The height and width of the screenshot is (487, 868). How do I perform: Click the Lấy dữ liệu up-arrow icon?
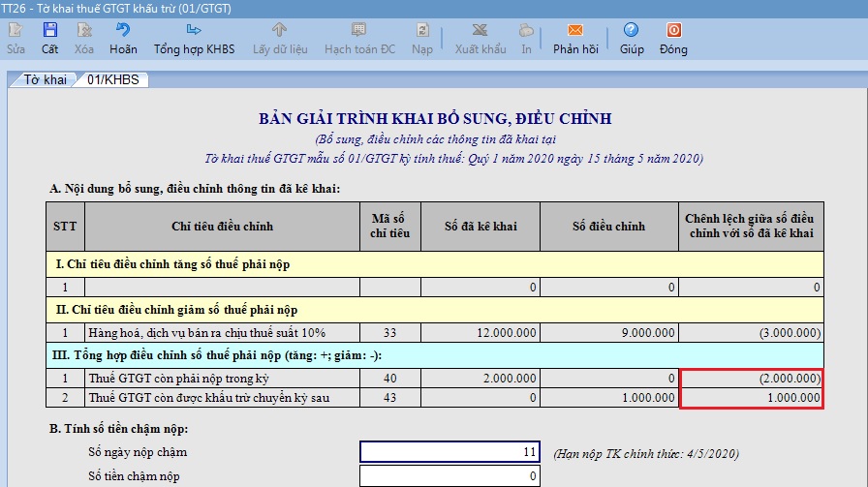[x=280, y=29]
